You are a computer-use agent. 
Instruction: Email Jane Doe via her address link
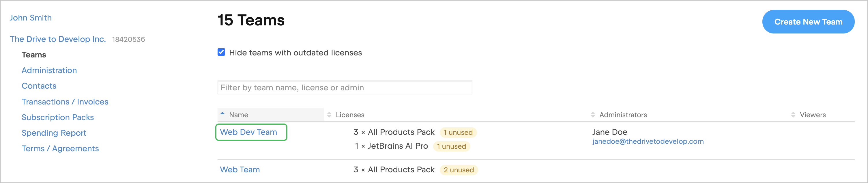pyautogui.click(x=648, y=141)
